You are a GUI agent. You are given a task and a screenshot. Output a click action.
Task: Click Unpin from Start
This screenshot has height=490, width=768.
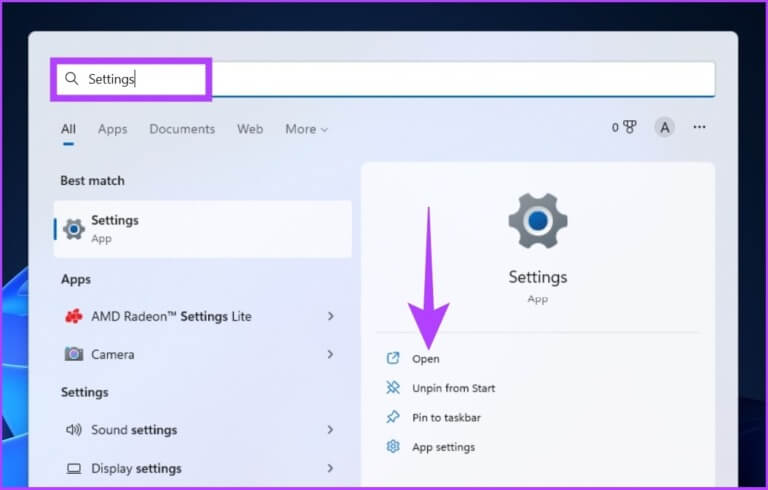pyautogui.click(x=454, y=388)
